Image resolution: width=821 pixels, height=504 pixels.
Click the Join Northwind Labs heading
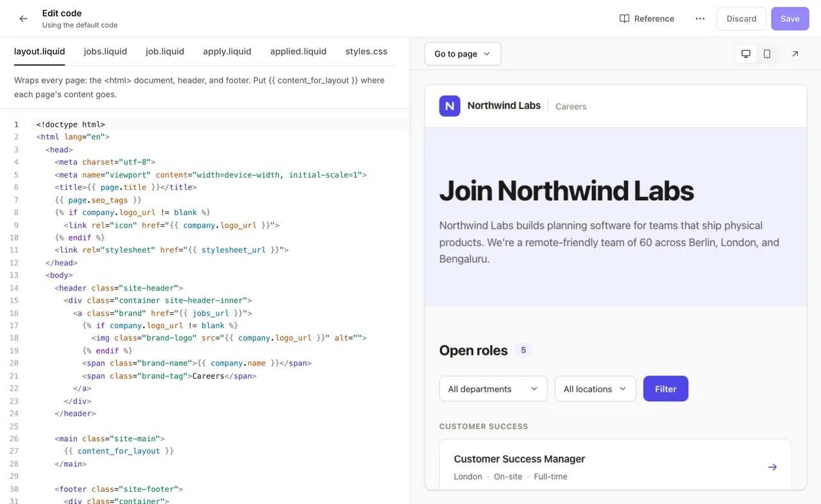pos(566,190)
